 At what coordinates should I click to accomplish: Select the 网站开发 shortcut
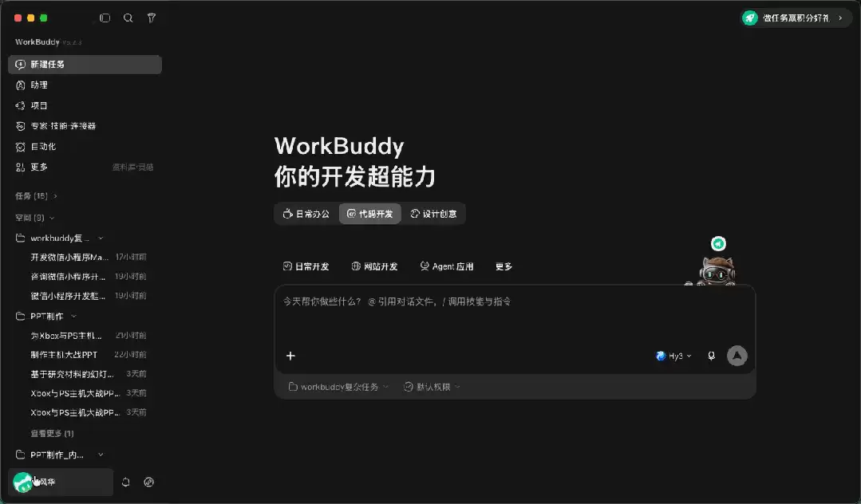pyautogui.click(x=374, y=266)
